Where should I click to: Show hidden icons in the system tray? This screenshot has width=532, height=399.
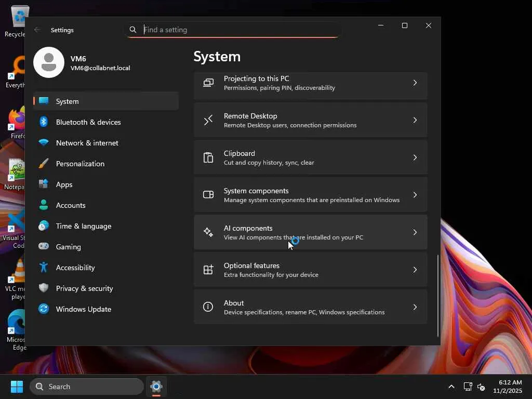pyautogui.click(x=451, y=387)
